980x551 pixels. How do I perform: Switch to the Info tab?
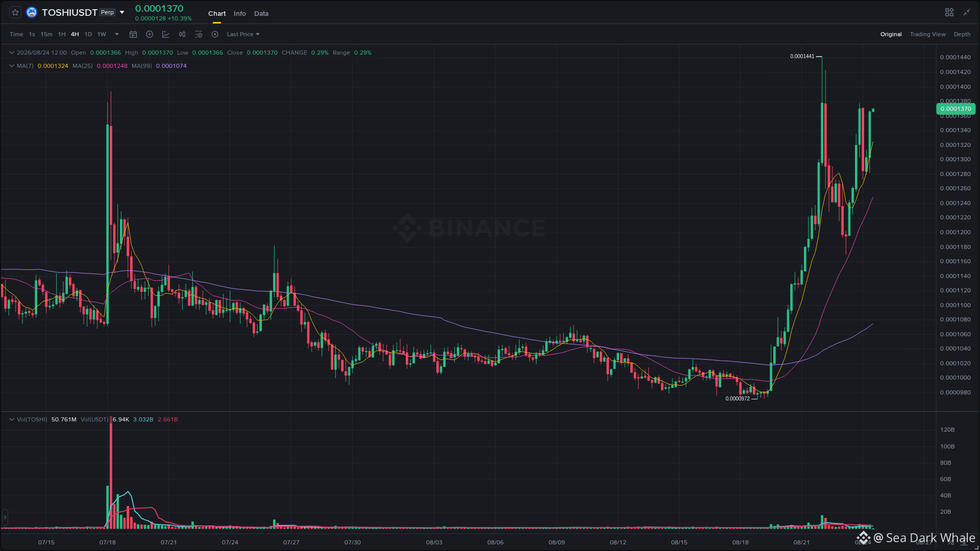[240, 13]
